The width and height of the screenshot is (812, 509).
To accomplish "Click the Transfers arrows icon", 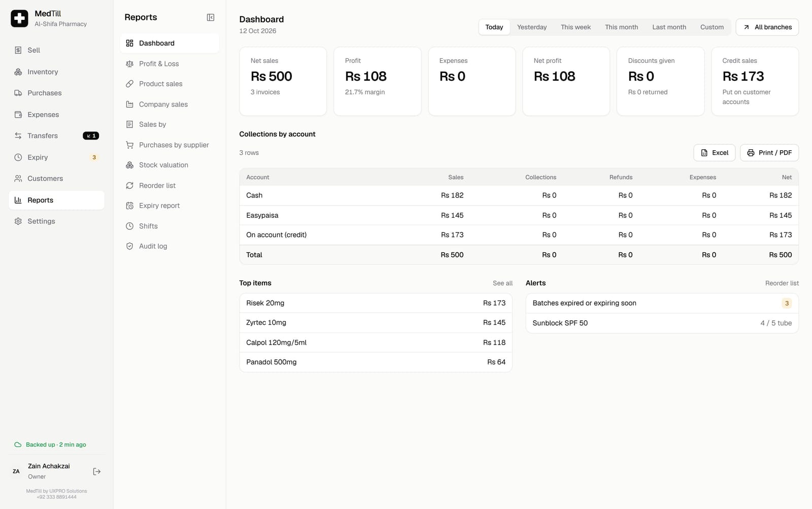I will tap(18, 136).
